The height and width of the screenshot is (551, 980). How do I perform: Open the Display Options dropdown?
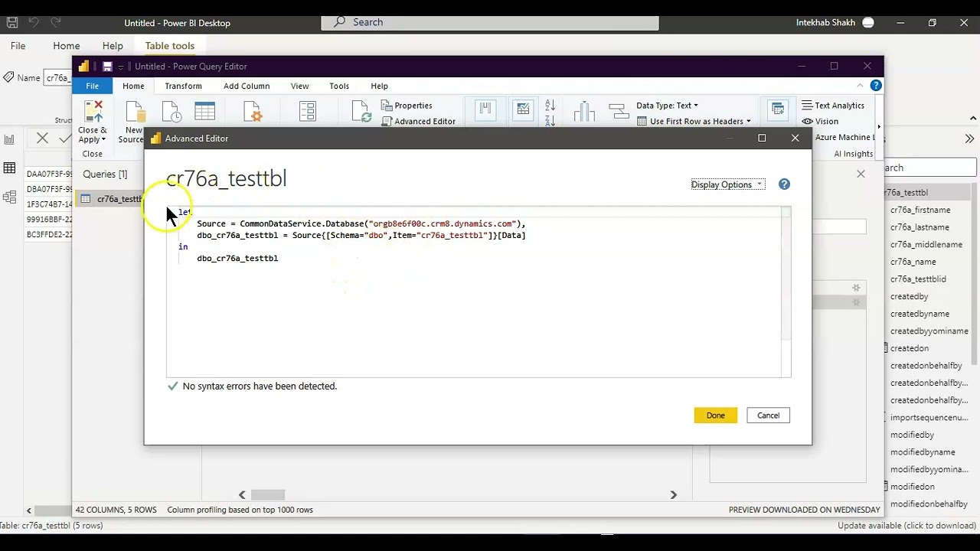[727, 184]
